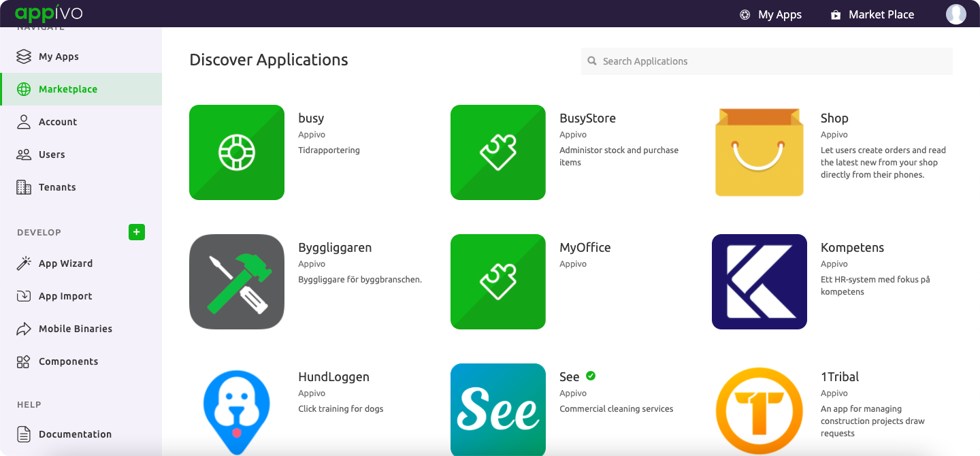Open the Shop application
Viewport: 980px width, 456px height.
click(759, 152)
